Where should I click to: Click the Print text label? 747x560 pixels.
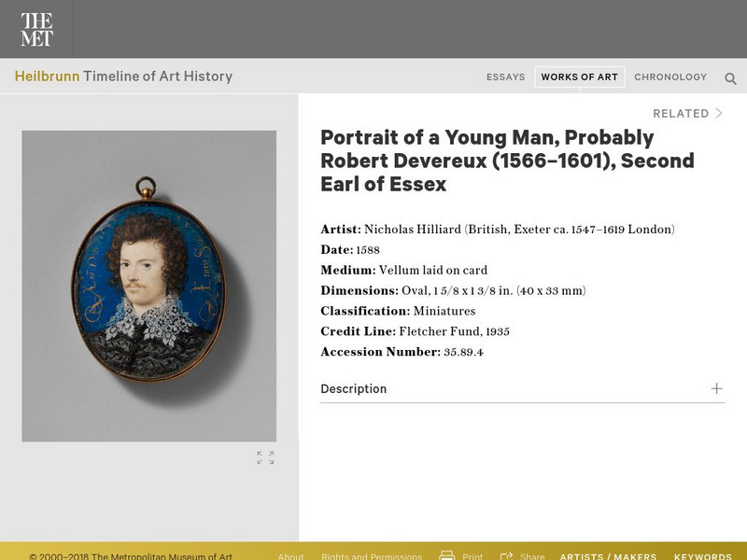click(x=472, y=556)
